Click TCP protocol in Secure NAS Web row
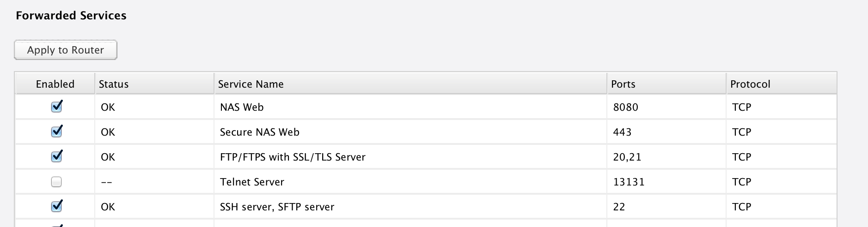 741,132
